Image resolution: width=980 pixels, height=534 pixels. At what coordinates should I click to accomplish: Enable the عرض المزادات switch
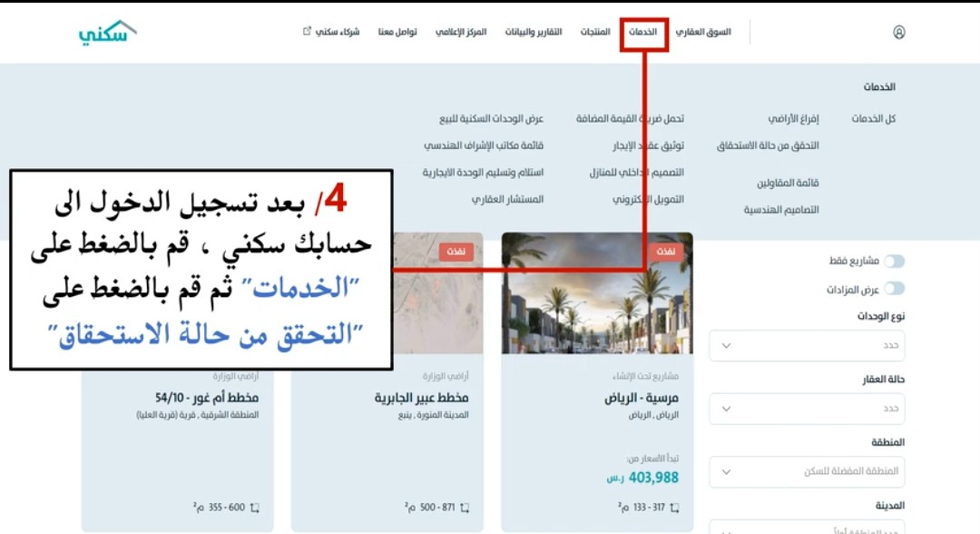coord(895,288)
